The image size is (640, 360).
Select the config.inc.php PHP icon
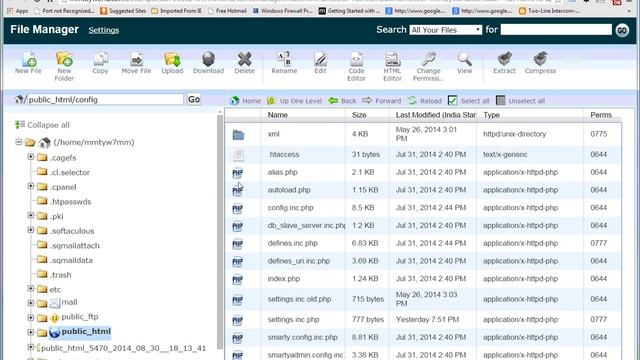pos(238,208)
